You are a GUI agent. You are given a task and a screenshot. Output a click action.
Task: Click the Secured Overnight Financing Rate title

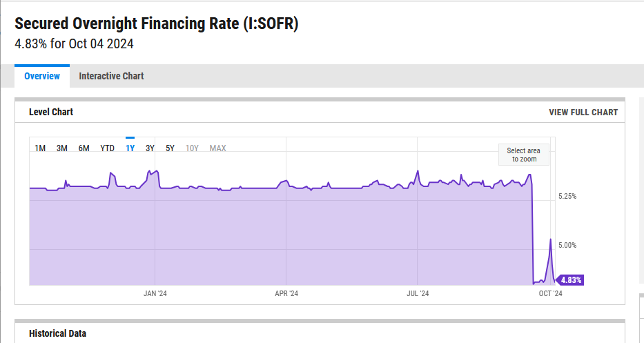pyautogui.click(x=157, y=23)
